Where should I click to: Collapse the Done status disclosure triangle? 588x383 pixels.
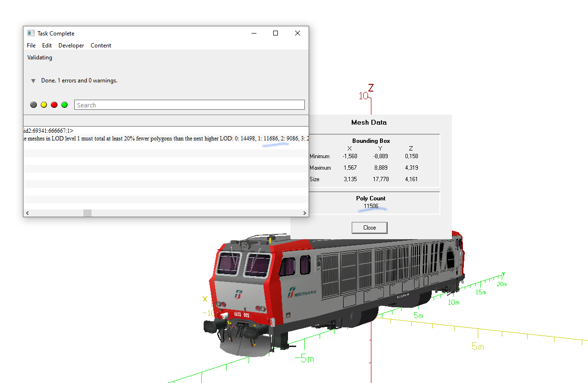(33, 81)
